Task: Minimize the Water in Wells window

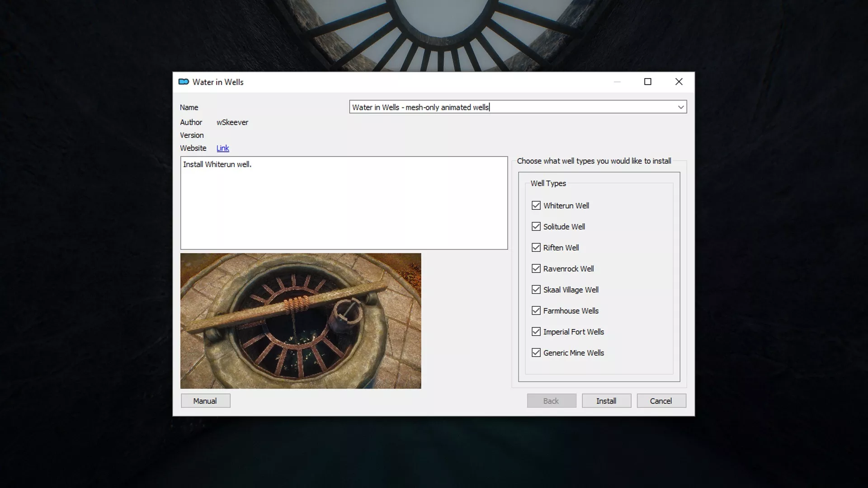Action: pos(617,82)
